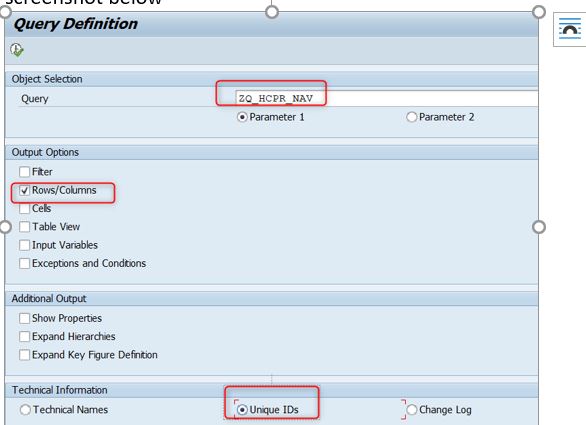Tick the Expand Hierarchies checkbox
Screen dimensions: 586x425
point(24,336)
